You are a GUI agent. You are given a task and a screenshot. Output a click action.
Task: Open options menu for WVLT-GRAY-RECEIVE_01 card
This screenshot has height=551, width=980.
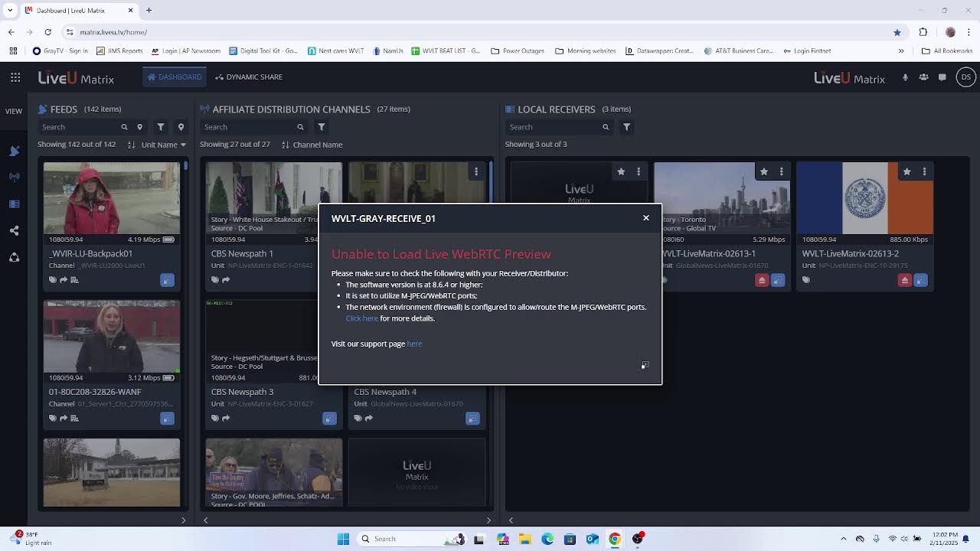(x=639, y=171)
